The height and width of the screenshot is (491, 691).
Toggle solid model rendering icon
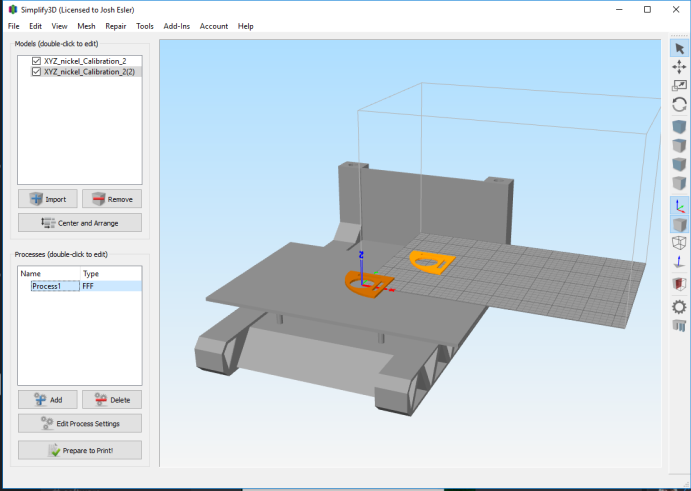pos(679,224)
